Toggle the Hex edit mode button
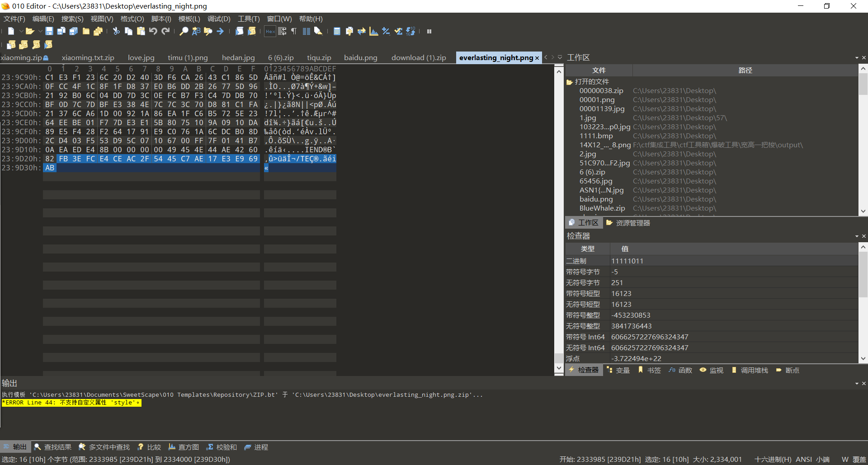Viewport: 868px width, 465px height. (270, 31)
